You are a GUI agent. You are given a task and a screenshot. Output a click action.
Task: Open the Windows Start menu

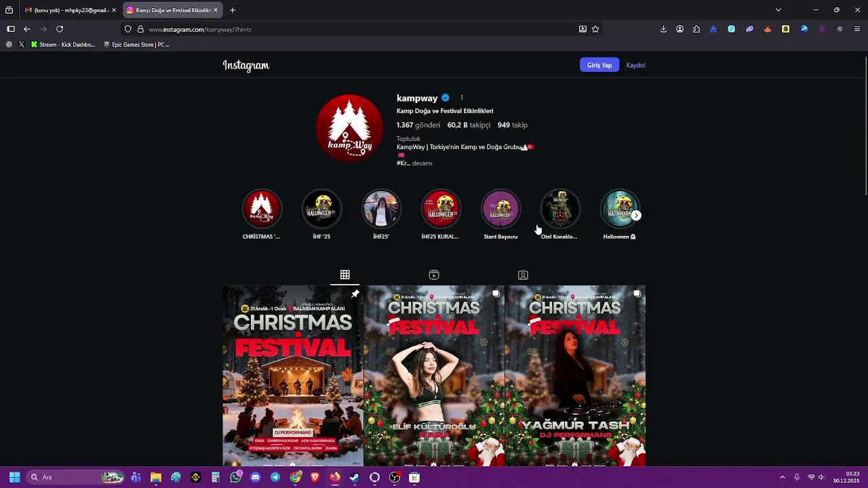[14, 477]
